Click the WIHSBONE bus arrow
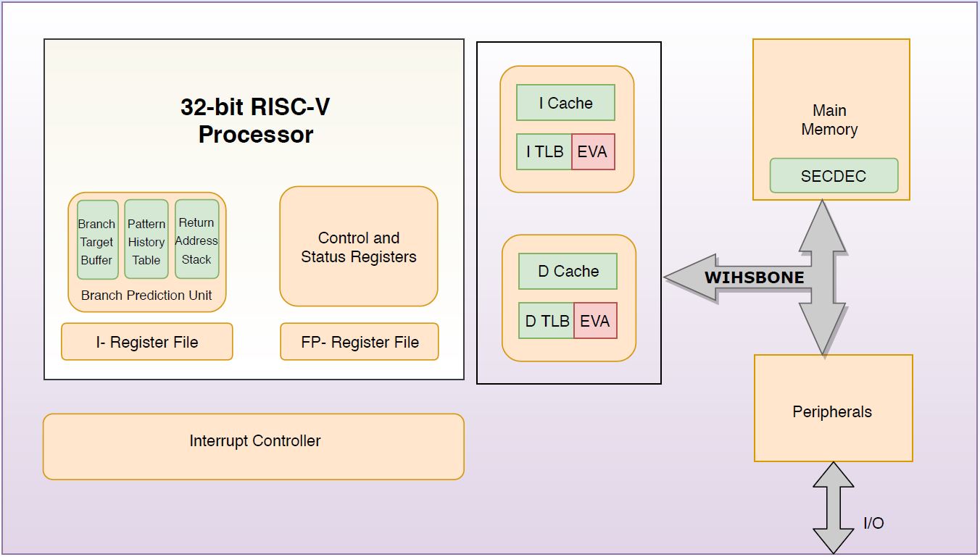This screenshot has height=557, width=980. [754, 278]
